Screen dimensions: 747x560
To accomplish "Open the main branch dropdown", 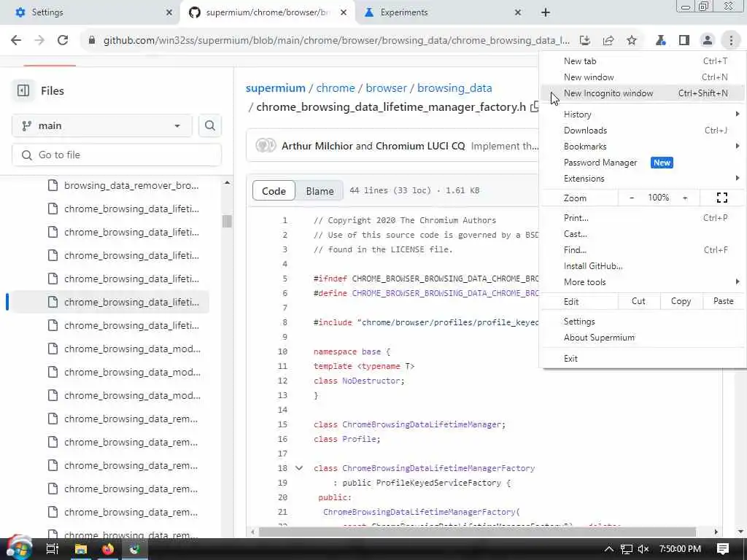I will point(102,125).
